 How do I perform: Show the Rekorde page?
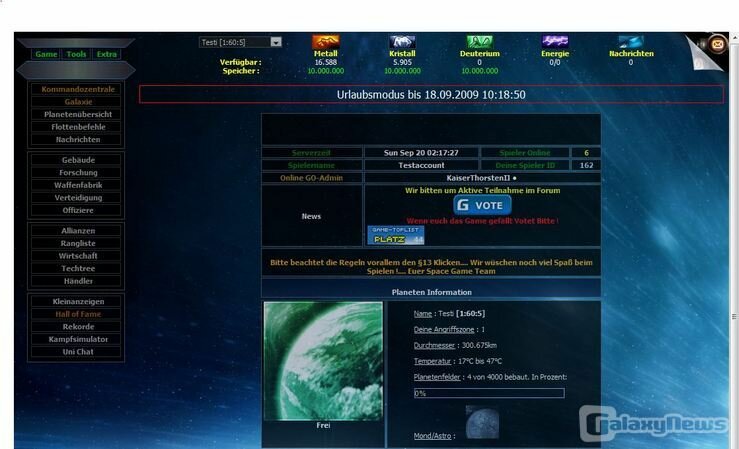78,327
